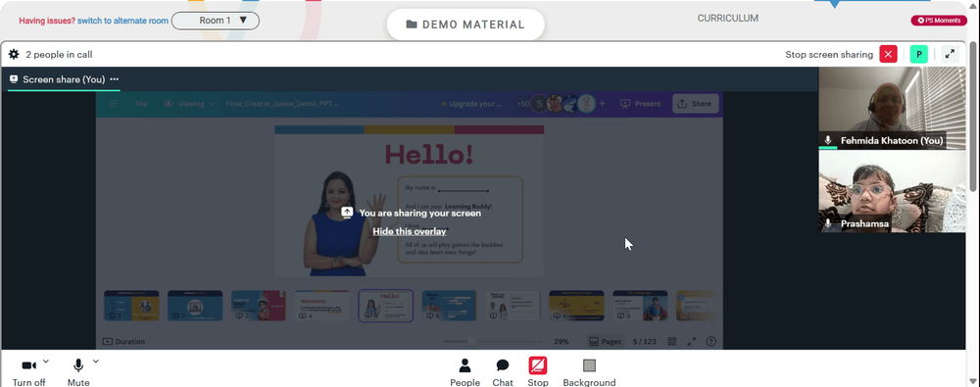The width and height of the screenshot is (980, 387).
Task: Select slide thumbnail 9
Action: point(640,306)
